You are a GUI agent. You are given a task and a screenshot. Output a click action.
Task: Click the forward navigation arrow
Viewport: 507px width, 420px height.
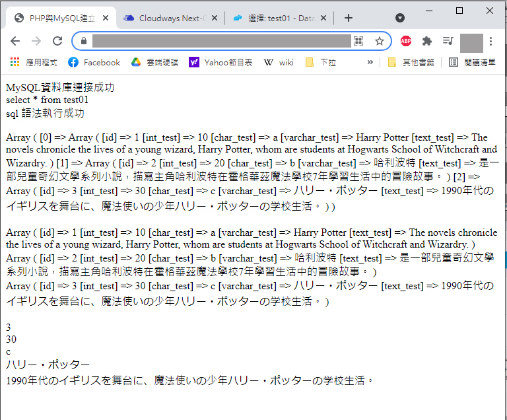pyautogui.click(x=36, y=41)
